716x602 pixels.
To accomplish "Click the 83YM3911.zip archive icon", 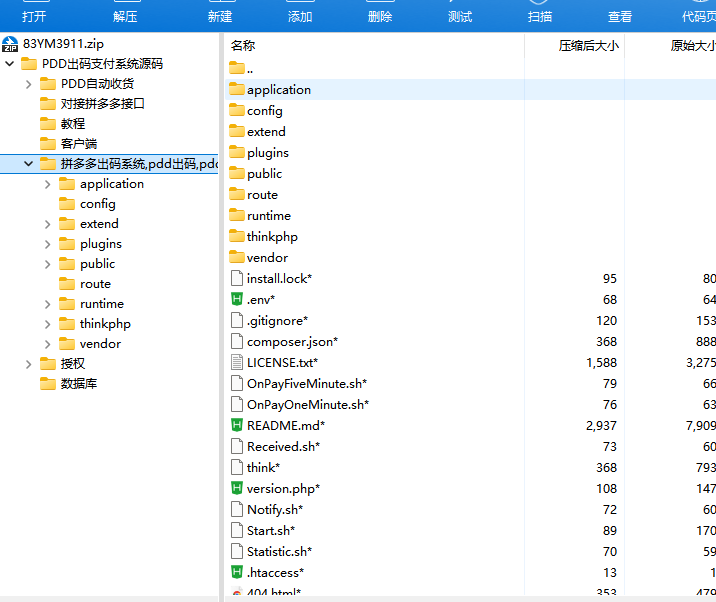I will click(10, 44).
